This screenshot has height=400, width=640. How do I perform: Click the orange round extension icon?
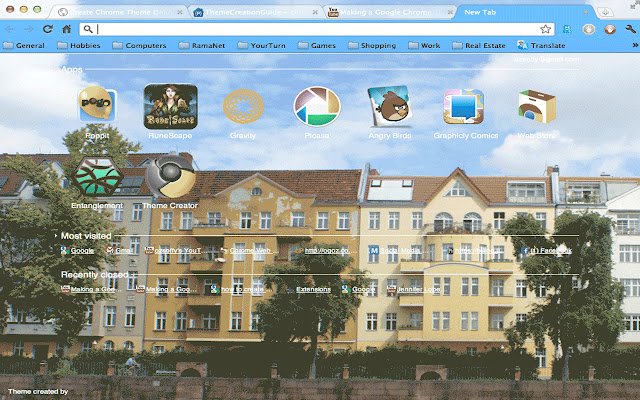click(x=610, y=29)
